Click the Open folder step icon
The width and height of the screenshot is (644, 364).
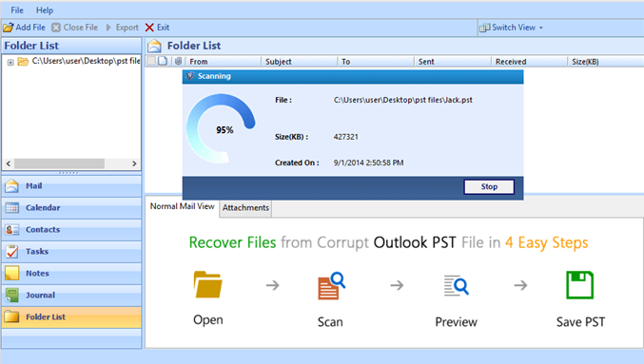[x=207, y=284]
